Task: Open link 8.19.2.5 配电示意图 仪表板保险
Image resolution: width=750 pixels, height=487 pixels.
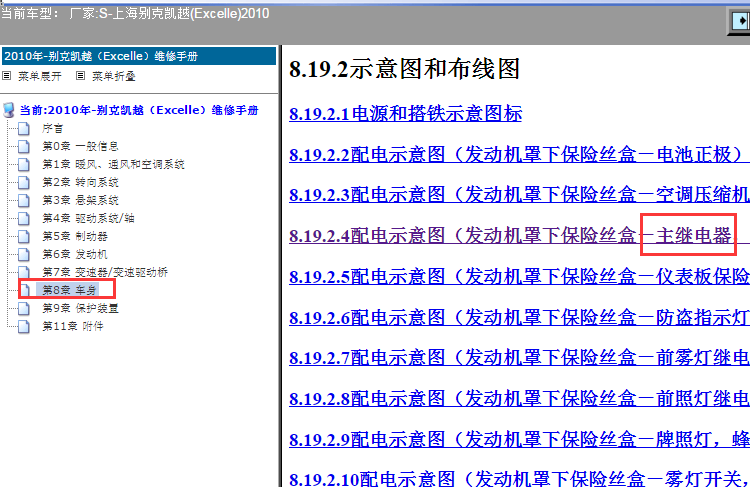Action: pos(519,276)
